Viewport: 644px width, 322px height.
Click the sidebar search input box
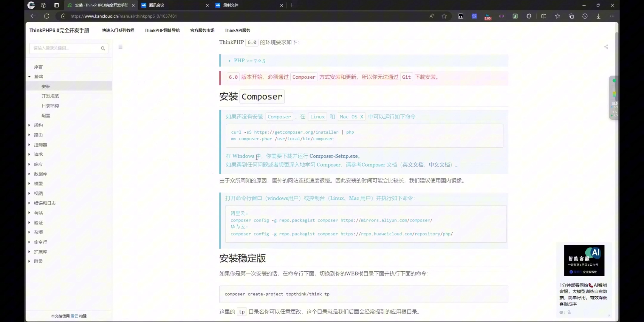66,48
